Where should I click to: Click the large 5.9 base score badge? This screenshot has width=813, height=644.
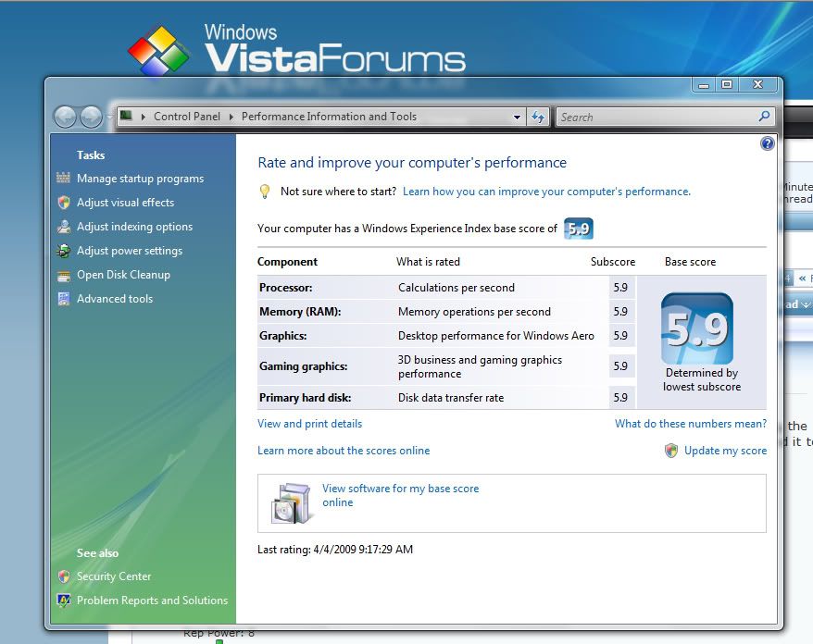tap(697, 328)
